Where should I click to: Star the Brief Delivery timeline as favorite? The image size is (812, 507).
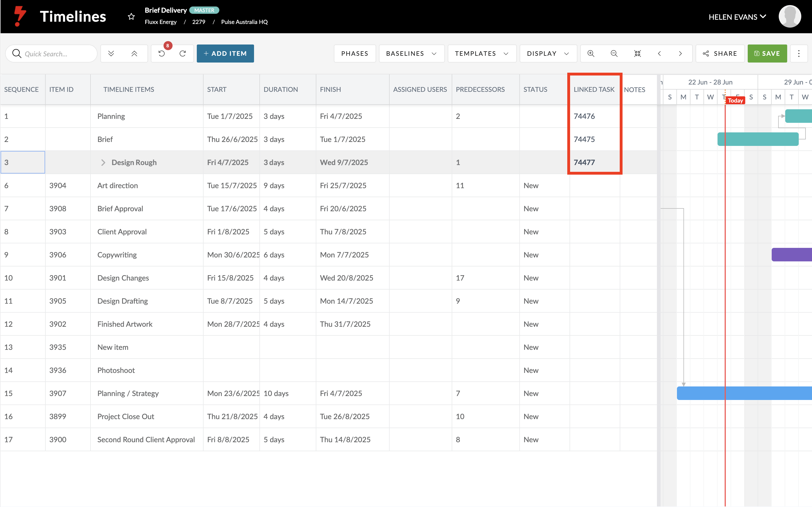131,16
